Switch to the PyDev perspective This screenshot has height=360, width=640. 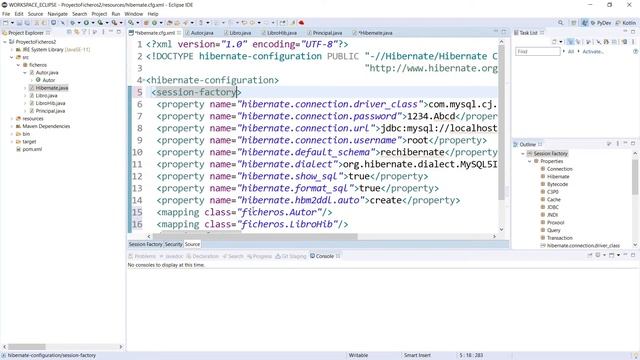point(601,23)
